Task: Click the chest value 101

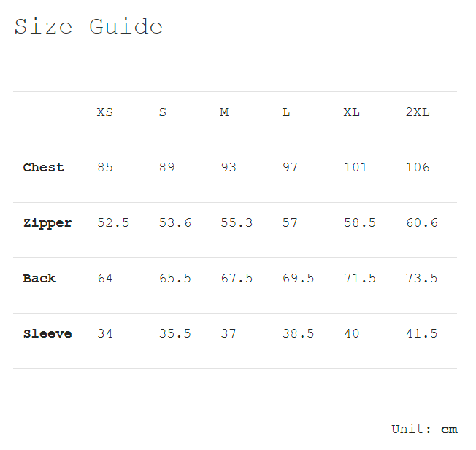Action: (356, 168)
